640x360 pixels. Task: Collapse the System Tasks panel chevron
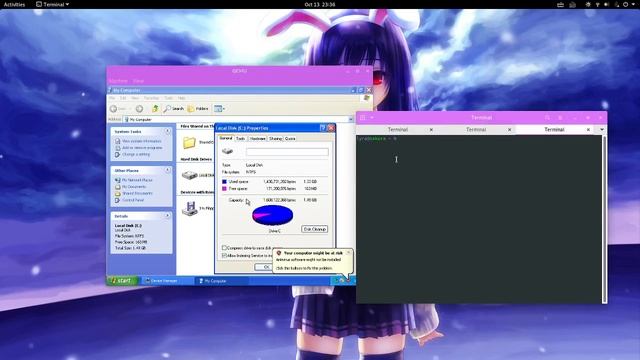coord(168,131)
